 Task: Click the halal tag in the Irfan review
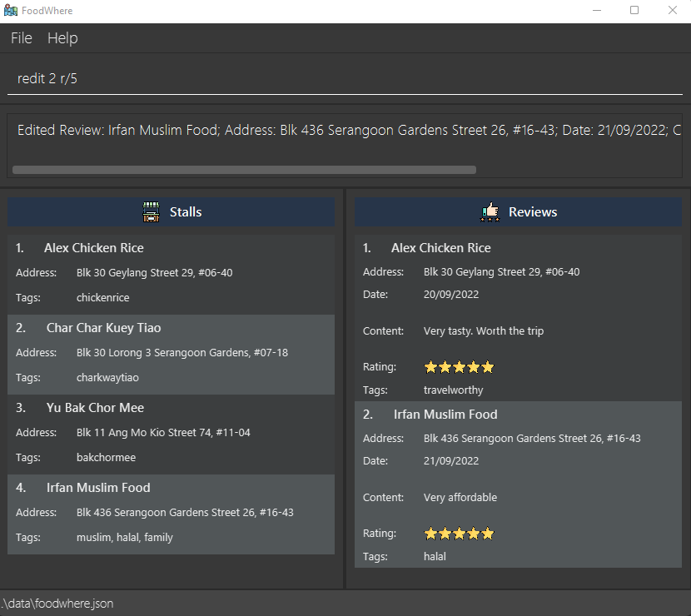(x=435, y=557)
